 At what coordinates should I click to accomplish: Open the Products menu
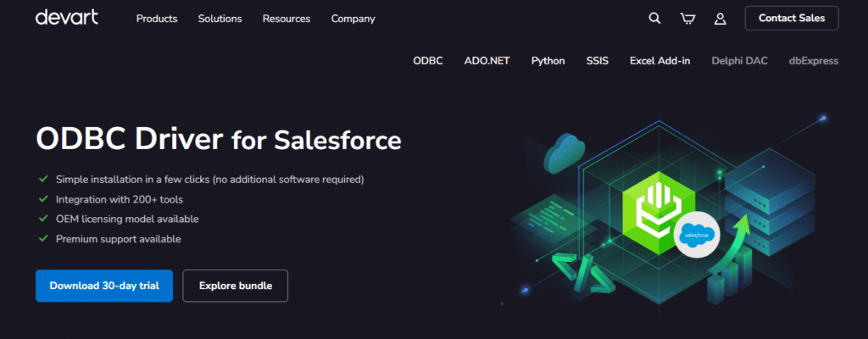click(157, 19)
